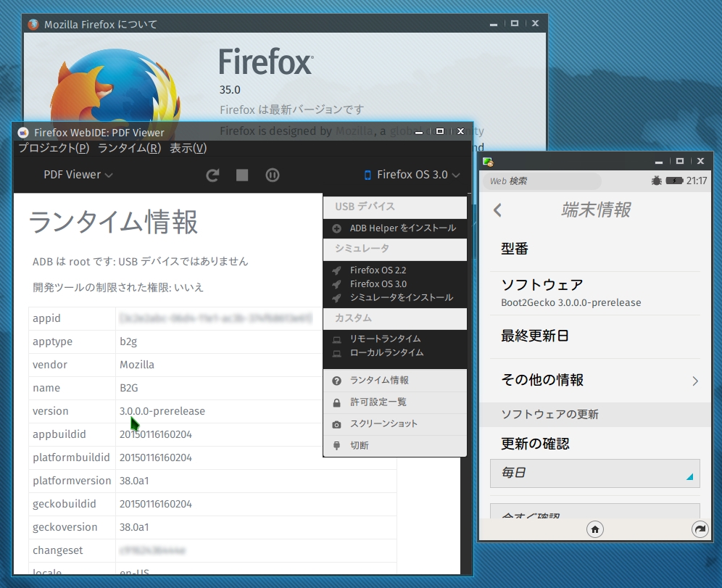Click the 更新の確認 label in simulator
The width and height of the screenshot is (722, 588).
[x=535, y=444]
